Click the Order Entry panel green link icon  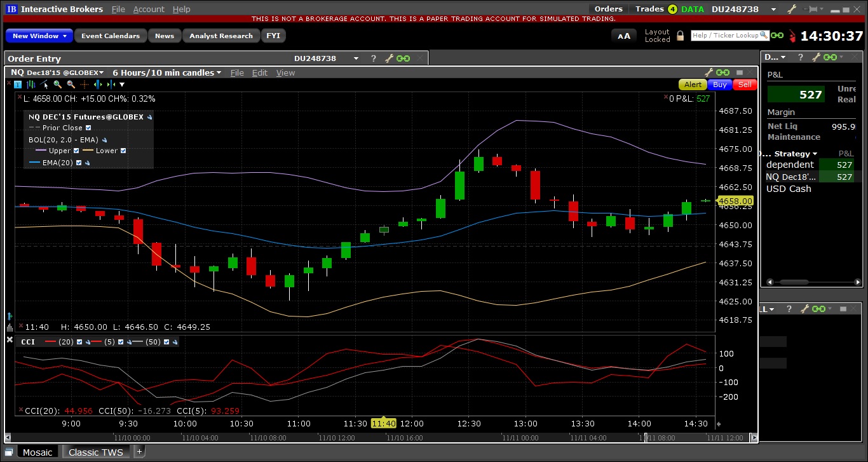coord(403,58)
